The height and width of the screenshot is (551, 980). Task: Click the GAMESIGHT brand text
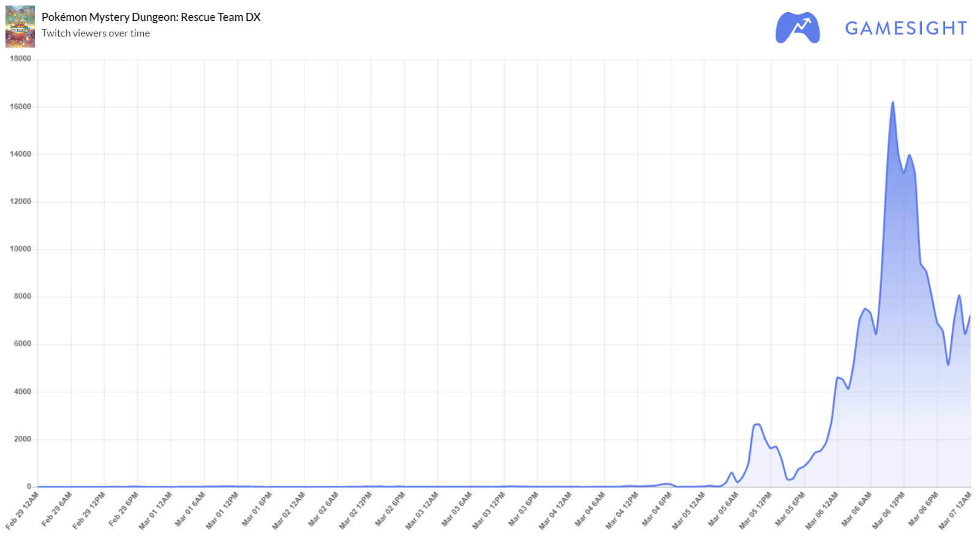point(906,28)
